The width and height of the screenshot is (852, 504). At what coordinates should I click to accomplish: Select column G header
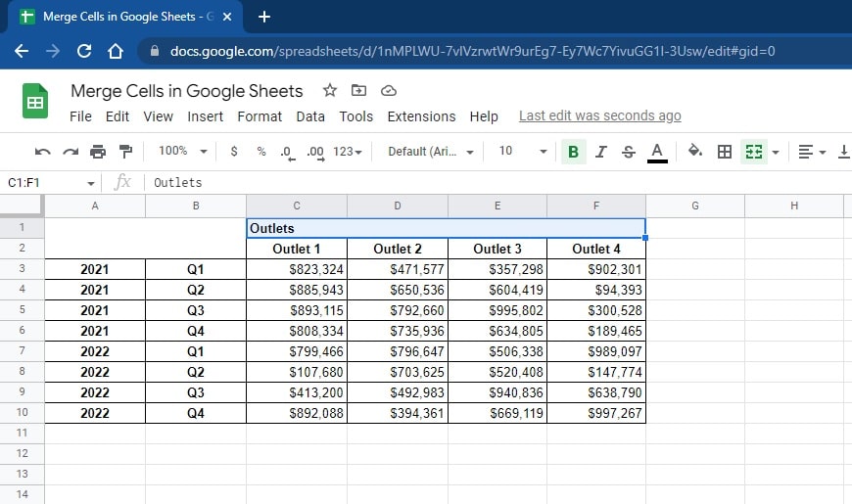click(695, 206)
